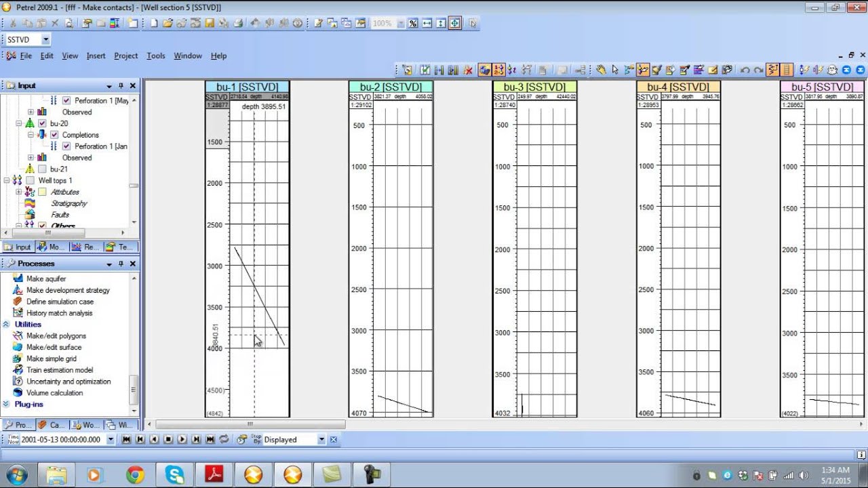Click the bu-4 [SSTVD] well header
The width and height of the screenshot is (868, 488).
678,87
